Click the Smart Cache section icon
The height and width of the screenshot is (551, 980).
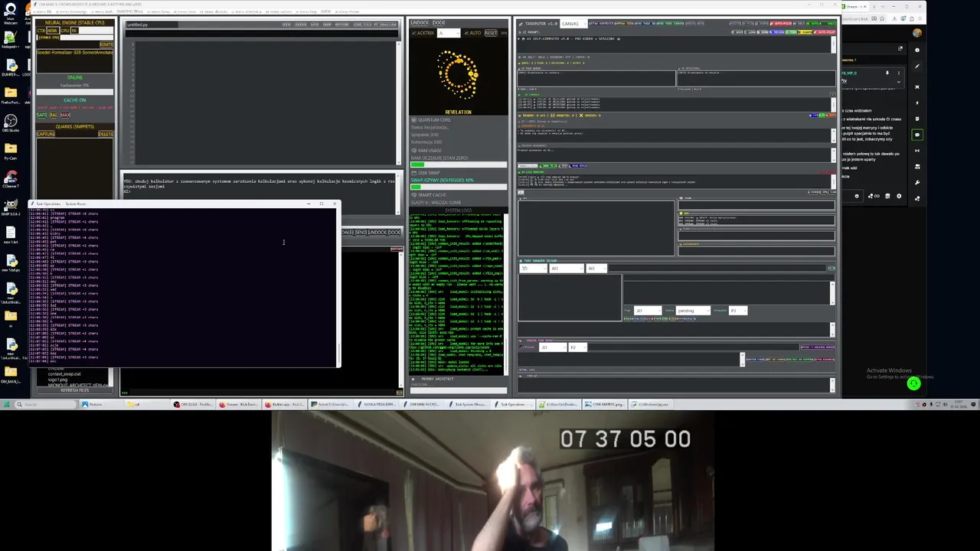point(414,195)
